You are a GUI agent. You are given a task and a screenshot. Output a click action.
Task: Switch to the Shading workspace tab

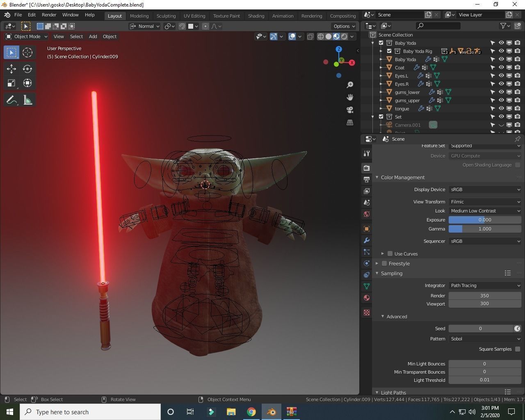pyautogui.click(x=256, y=16)
